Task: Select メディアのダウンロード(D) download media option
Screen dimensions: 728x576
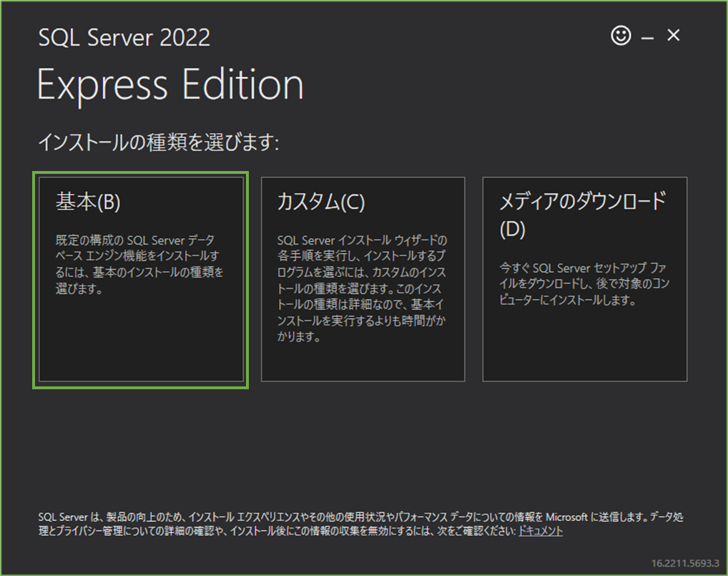Action: 585,280
